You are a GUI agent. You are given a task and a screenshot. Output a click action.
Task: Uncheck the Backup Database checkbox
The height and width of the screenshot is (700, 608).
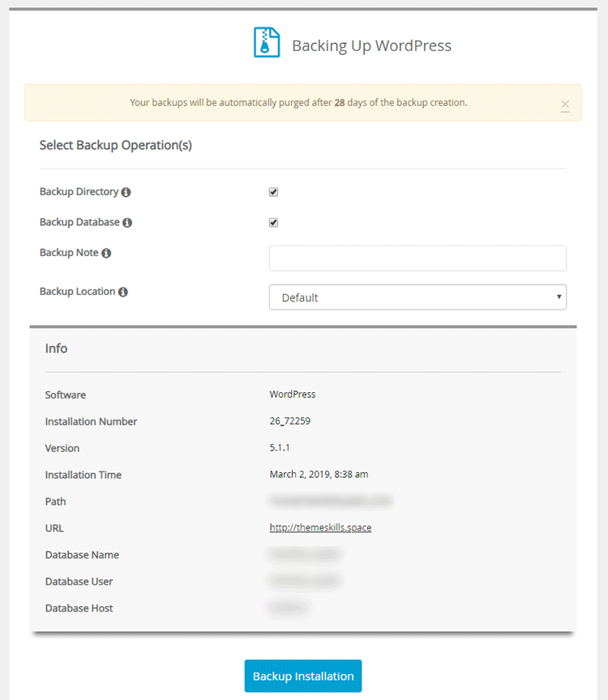point(273,222)
